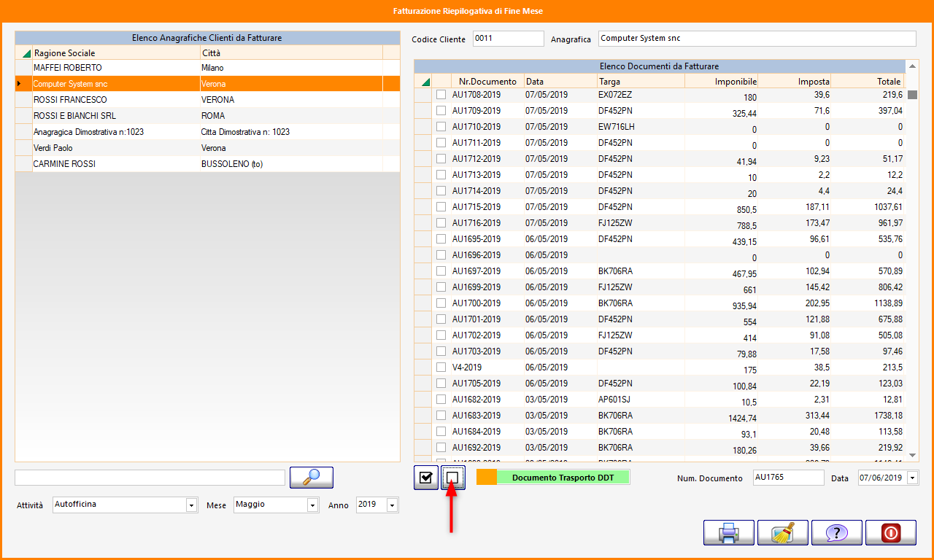
Task: Click the printer icon button
Action: point(729,532)
